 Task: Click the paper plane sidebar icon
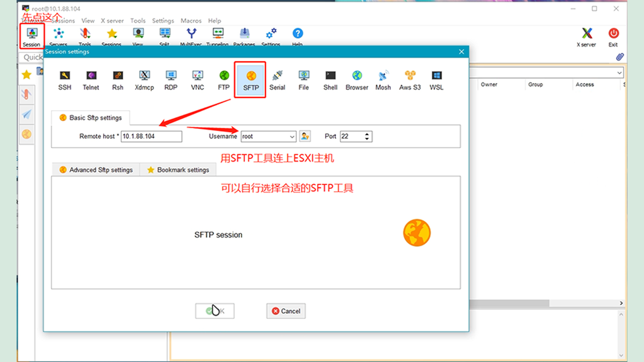27,114
